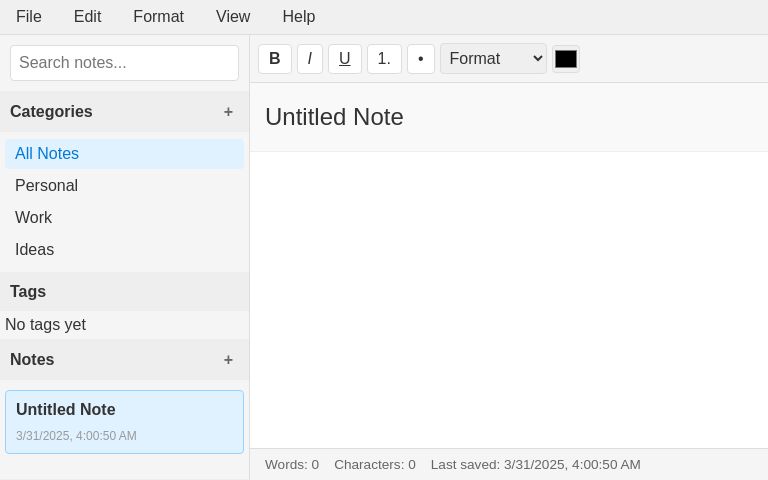Open the Format dropdown in toolbar
Viewport: 768px width, 480px height.
[x=493, y=59]
